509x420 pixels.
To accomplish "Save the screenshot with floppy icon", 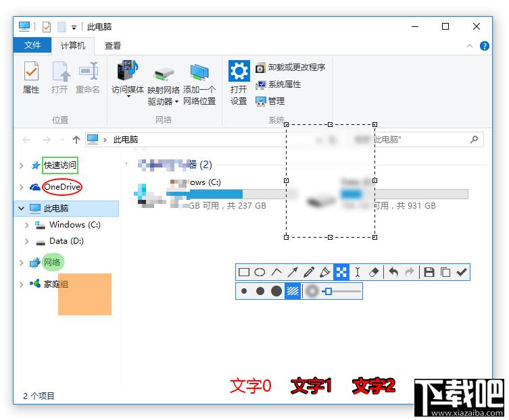I will coord(429,272).
